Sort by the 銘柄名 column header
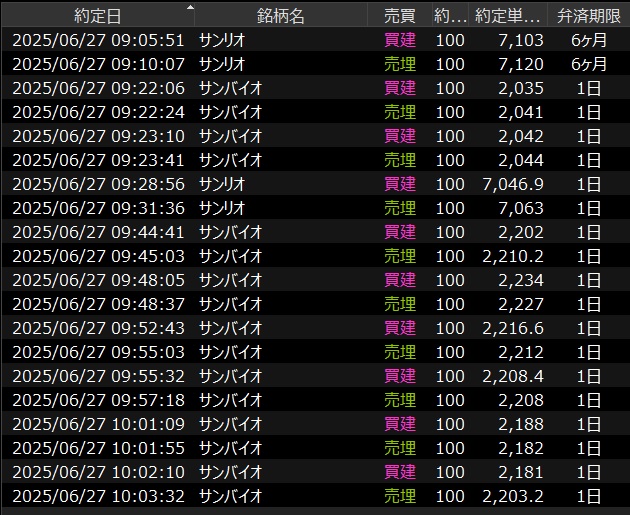This screenshot has height=515, width=630. 280,16
